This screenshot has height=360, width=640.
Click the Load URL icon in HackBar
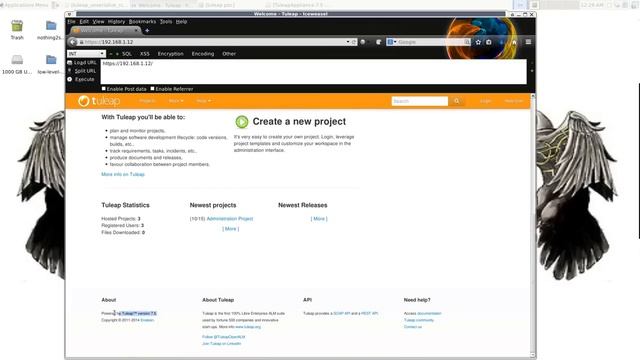(x=70, y=62)
